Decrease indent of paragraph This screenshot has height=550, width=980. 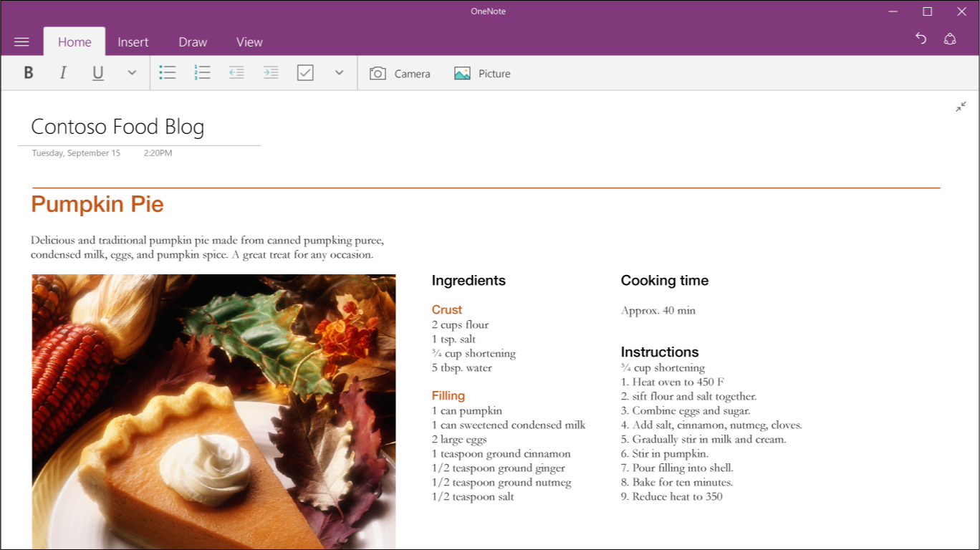(236, 73)
